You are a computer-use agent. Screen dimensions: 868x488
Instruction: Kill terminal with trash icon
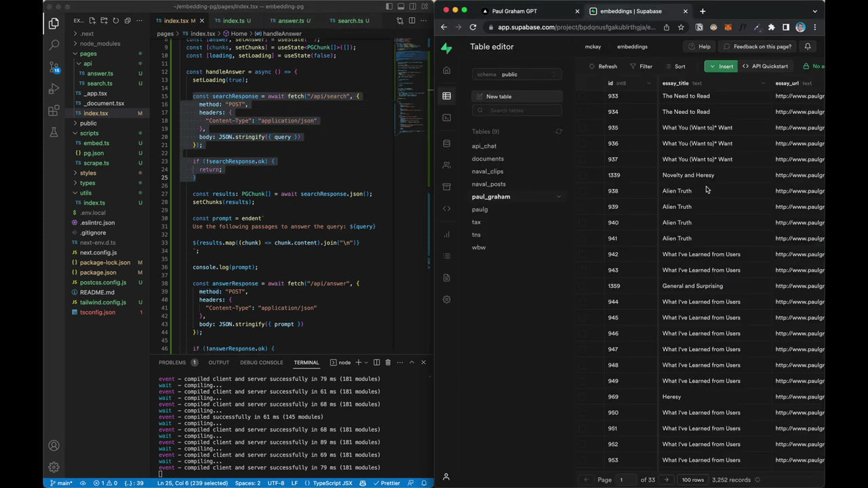388,363
